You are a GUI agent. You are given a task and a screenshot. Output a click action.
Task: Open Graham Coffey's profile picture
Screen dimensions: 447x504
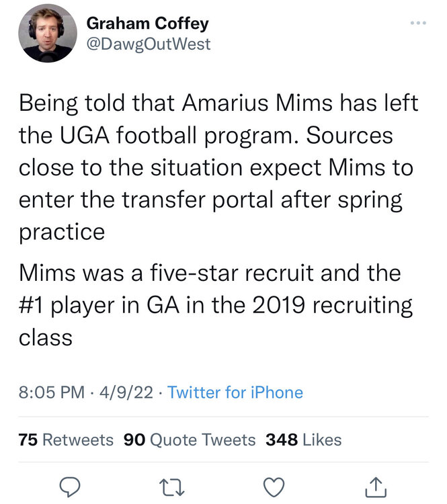click(x=47, y=34)
